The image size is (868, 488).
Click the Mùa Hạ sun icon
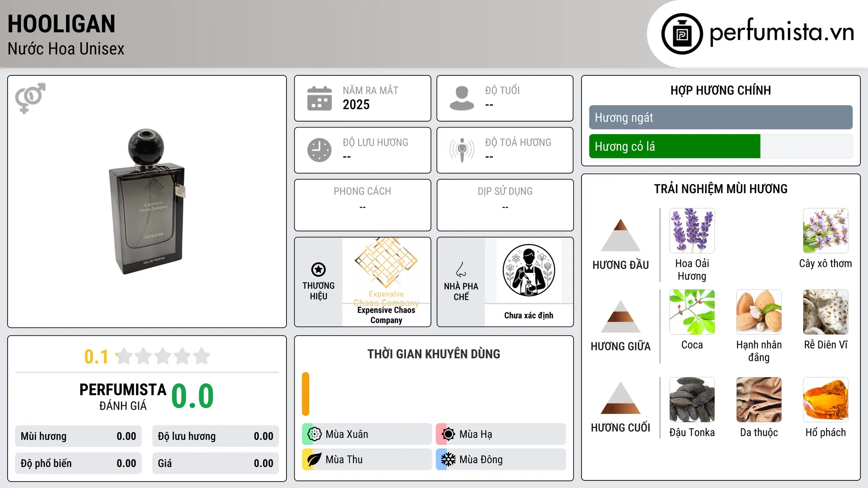[448, 434]
